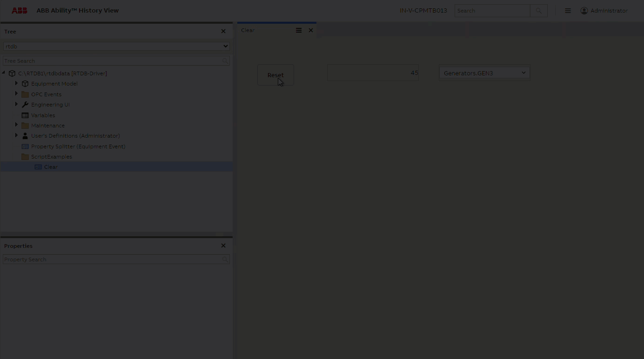Screen dimensions: 644x359
Task: Click the numeric field showing 45
Action: coord(373,73)
